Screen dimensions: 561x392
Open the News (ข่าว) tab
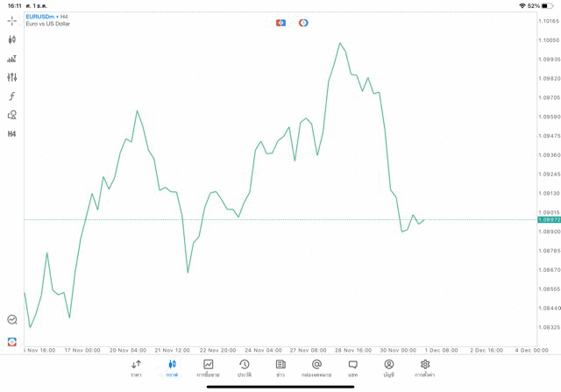pyautogui.click(x=280, y=367)
